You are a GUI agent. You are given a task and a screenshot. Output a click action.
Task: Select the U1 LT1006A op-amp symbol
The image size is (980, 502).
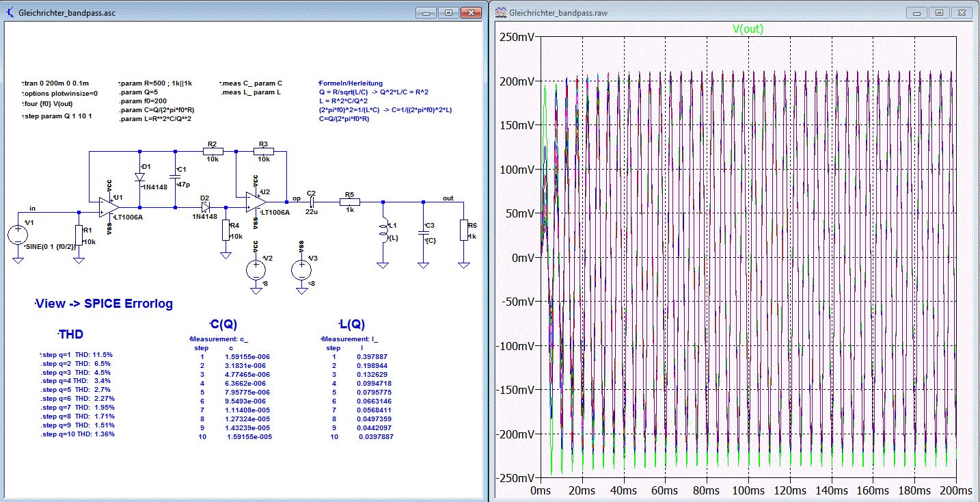[x=105, y=207]
